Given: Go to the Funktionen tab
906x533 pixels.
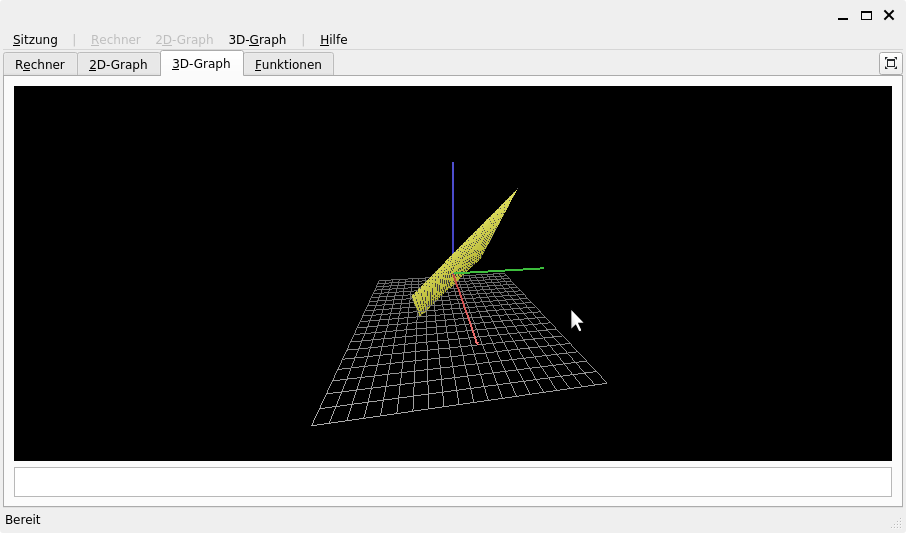Looking at the screenshot, I should (x=288, y=65).
